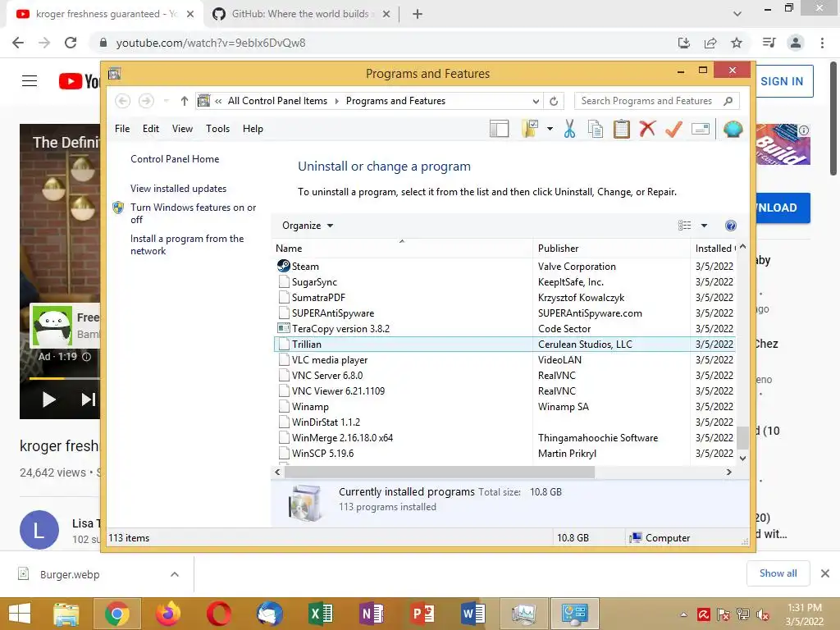The image size is (840, 630).
Task: Click Install a program from the network
Action: pos(187,244)
